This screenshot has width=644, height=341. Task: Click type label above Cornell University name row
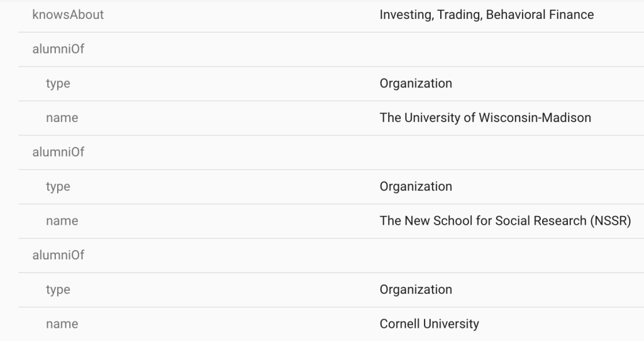coord(58,290)
